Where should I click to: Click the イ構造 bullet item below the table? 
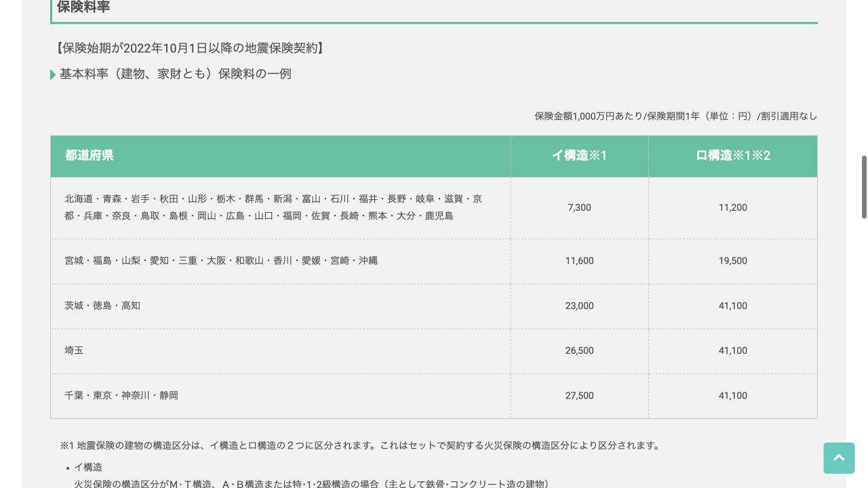88,467
